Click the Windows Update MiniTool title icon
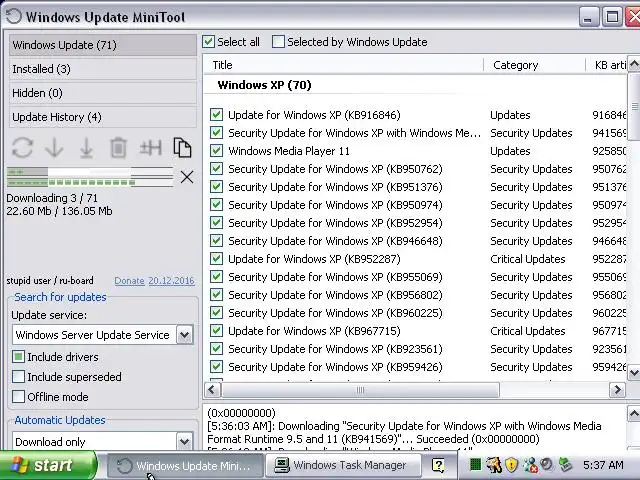Screen dimensions: 640x480 14,16
